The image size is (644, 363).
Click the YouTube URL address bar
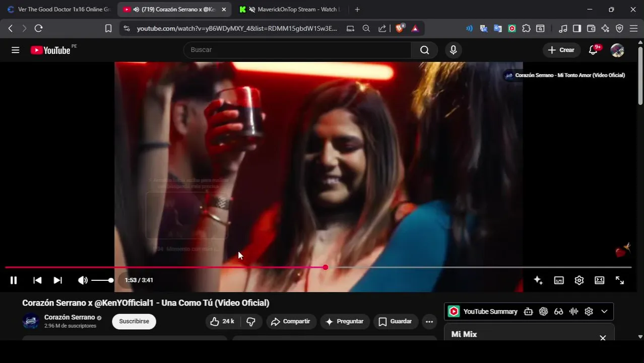pyautogui.click(x=237, y=29)
